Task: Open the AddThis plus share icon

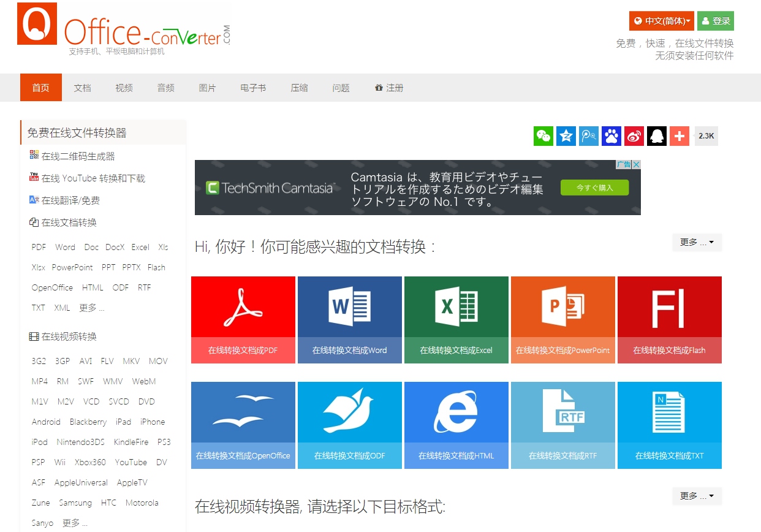Action: (679, 135)
